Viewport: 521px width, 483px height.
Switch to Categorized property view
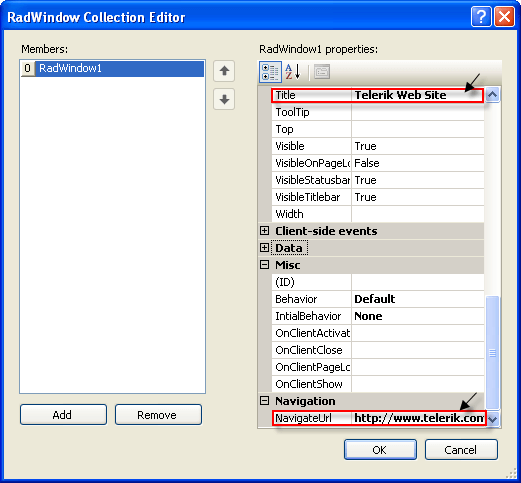click(x=270, y=72)
